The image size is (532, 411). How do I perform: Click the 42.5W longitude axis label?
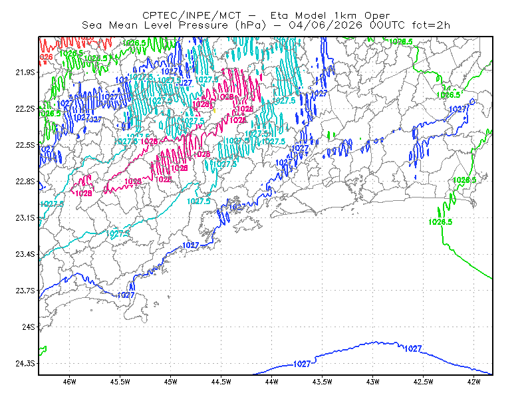point(424,382)
